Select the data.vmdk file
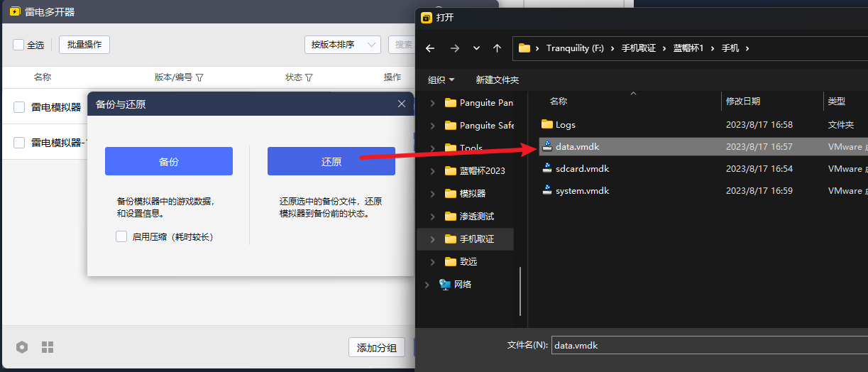This screenshot has height=372, width=868. tap(703, 146)
